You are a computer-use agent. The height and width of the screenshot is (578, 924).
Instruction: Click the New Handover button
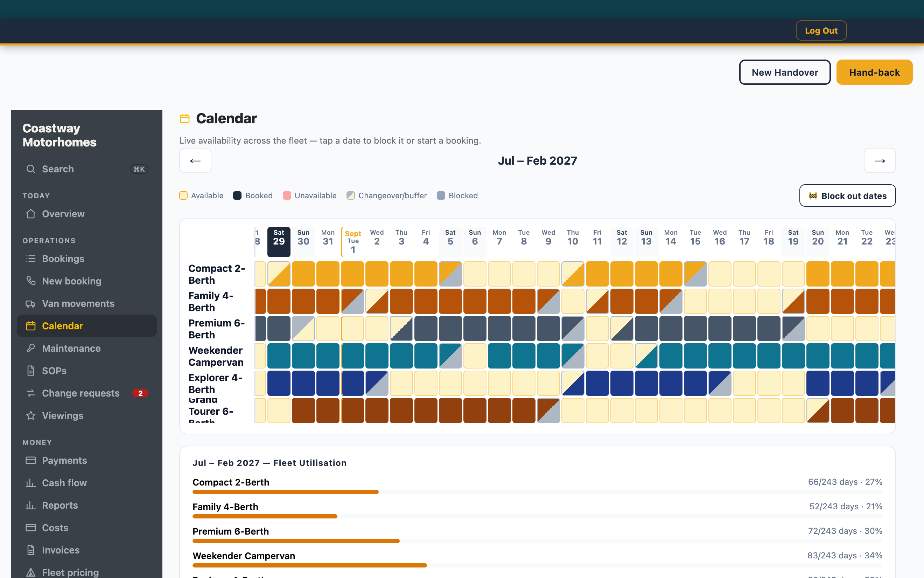pyautogui.click(x=785, y=72)
